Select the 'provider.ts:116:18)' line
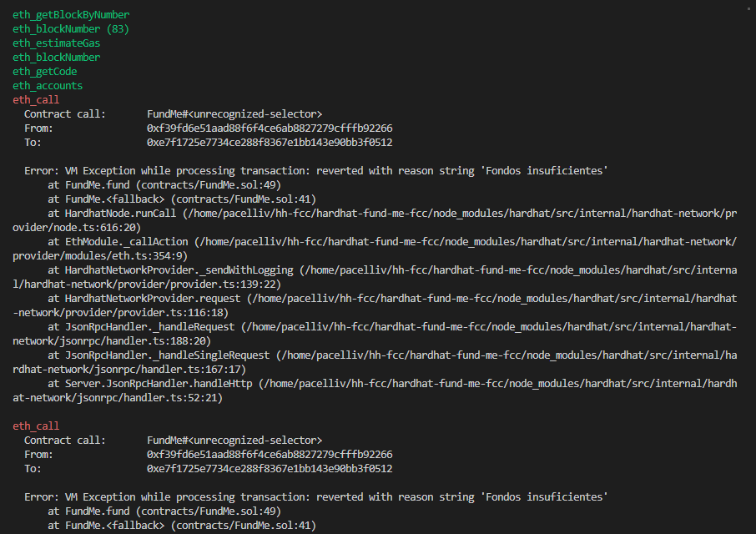Screen dimensions: 756x534 pyautogui.click(x=120, y=313)
